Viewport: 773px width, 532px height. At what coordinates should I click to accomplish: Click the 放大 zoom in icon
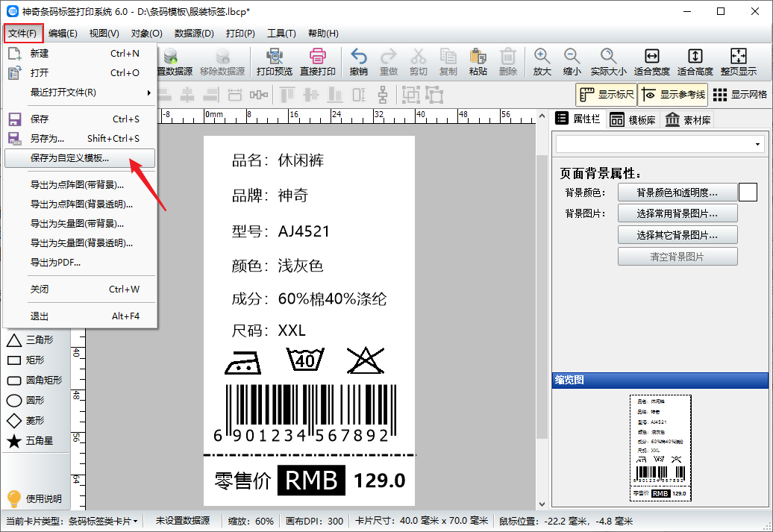point(542,62)
